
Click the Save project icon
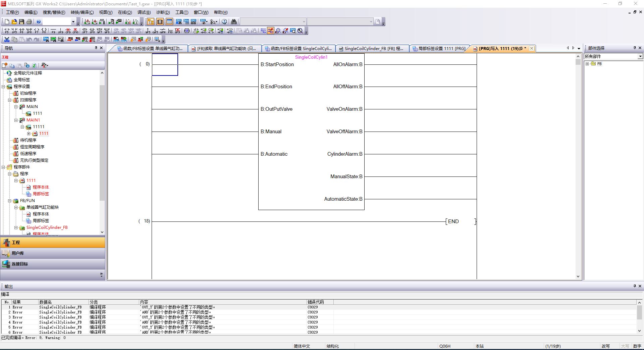click(21, 22)
